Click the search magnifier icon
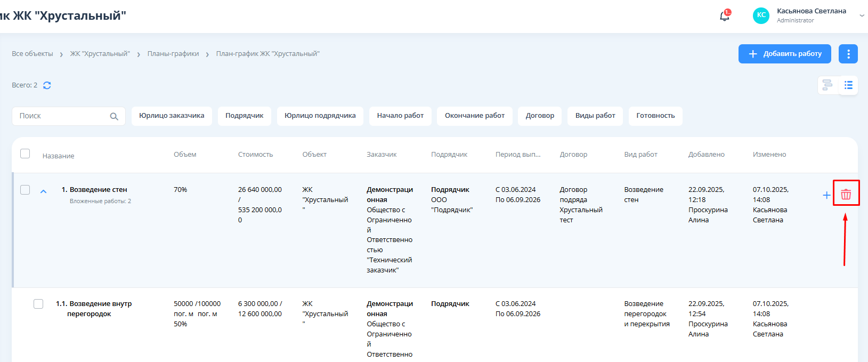The width and height of the screenshot is (868, 362). pyautogui.click(x=114, y=116)
